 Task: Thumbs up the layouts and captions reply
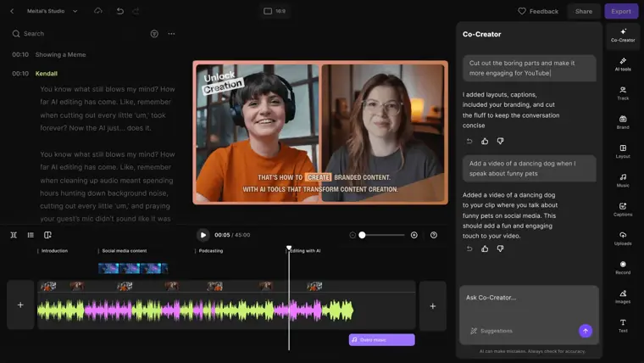[x=485, y=141]
